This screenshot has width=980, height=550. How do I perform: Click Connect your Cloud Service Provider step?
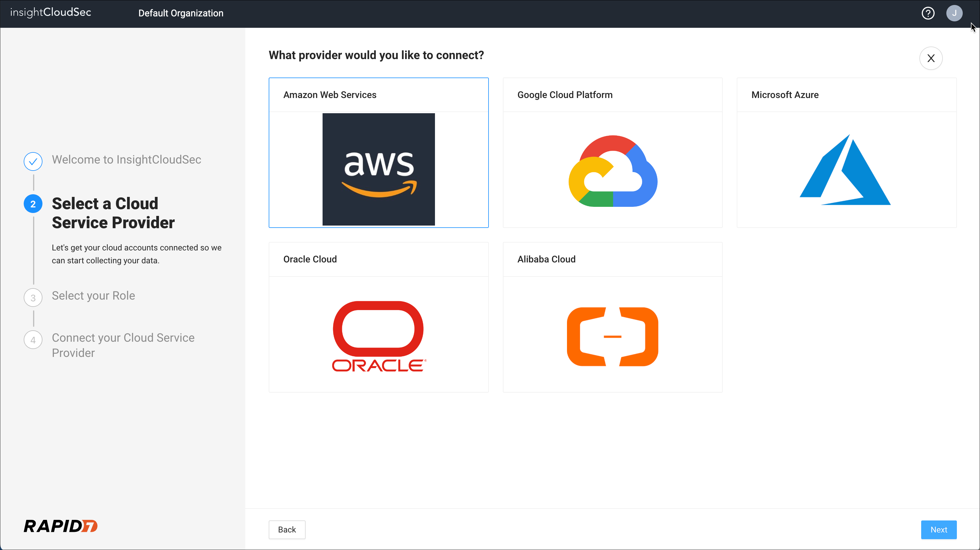(123, 345)
